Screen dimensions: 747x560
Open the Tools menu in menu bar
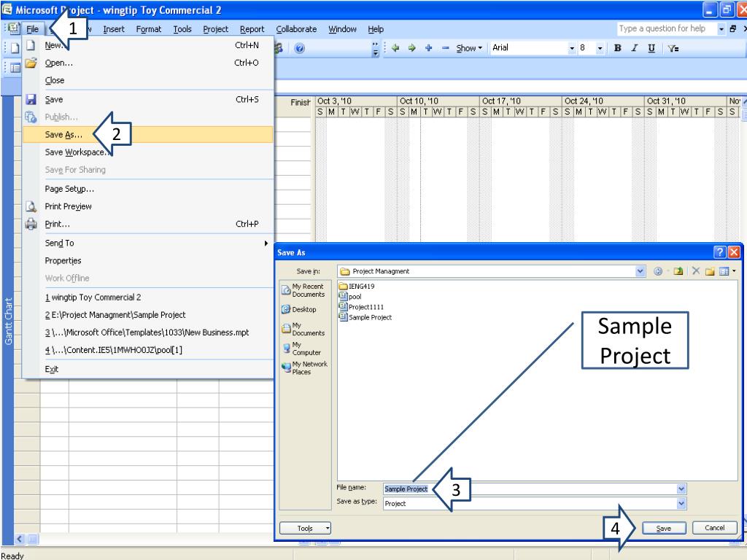[x=182, y=29]
